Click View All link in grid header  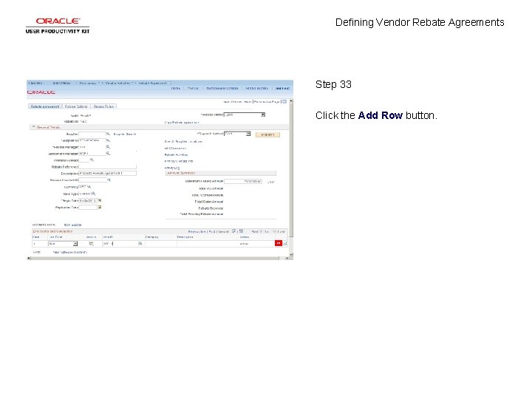click(x=223, y=232)
